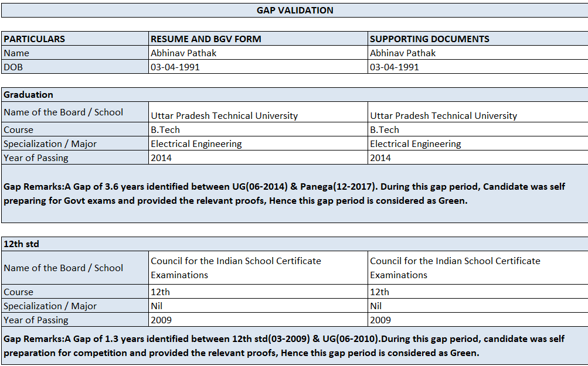
Task: Click Electrical Engineering in resume column
Action: pyautogui.click(x=259, y=143)
